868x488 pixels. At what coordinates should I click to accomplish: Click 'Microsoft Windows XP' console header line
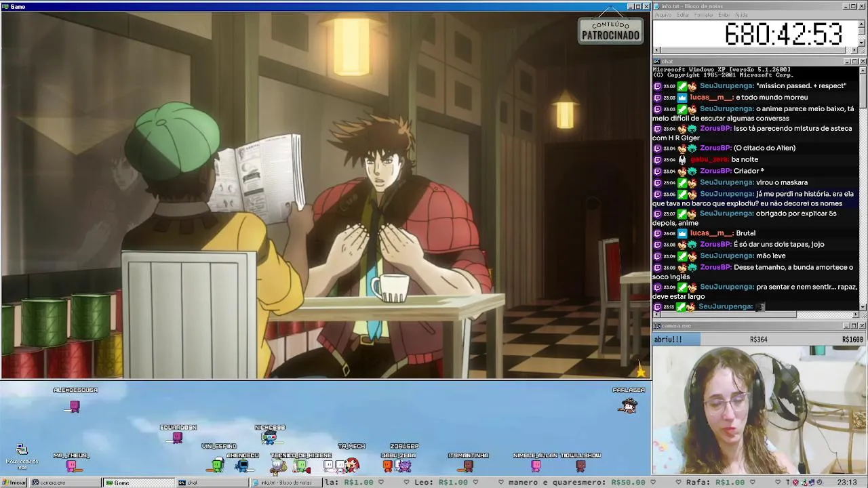pyautogui.click(x=722, y=70)
